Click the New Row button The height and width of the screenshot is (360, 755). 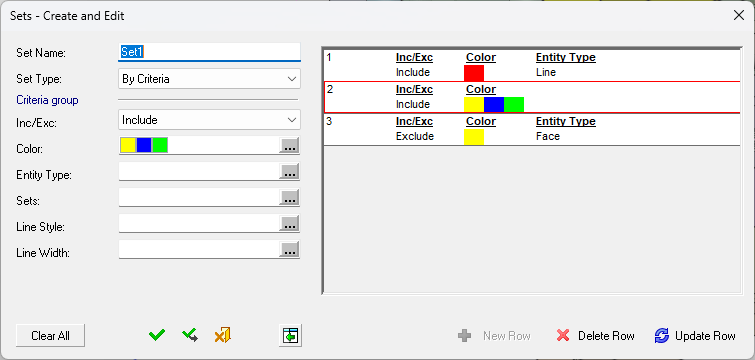click(x=495, y=335)
